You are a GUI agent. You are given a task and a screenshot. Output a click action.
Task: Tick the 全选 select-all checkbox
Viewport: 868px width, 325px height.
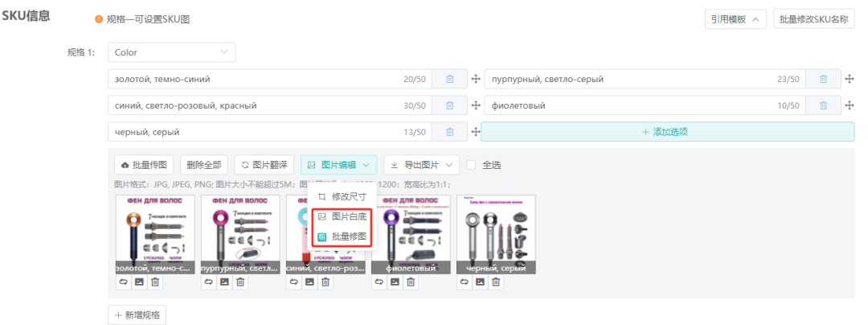click(471, 164)
